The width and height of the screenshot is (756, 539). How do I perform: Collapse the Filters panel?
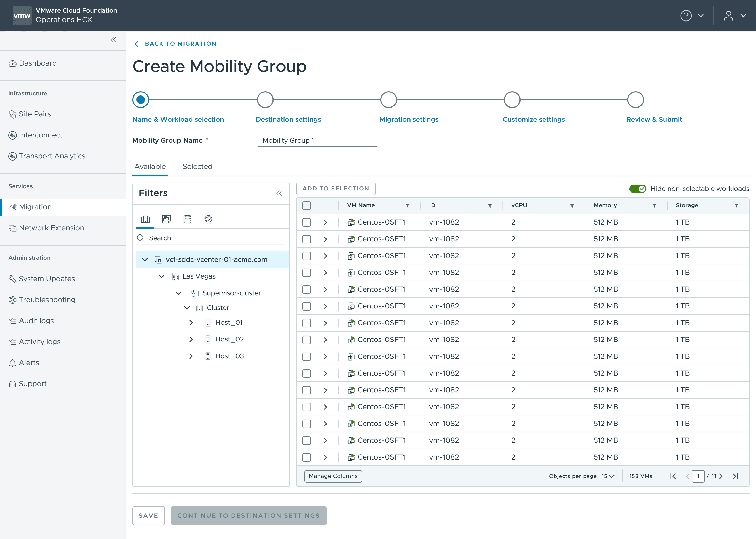[x=279, y=193]
